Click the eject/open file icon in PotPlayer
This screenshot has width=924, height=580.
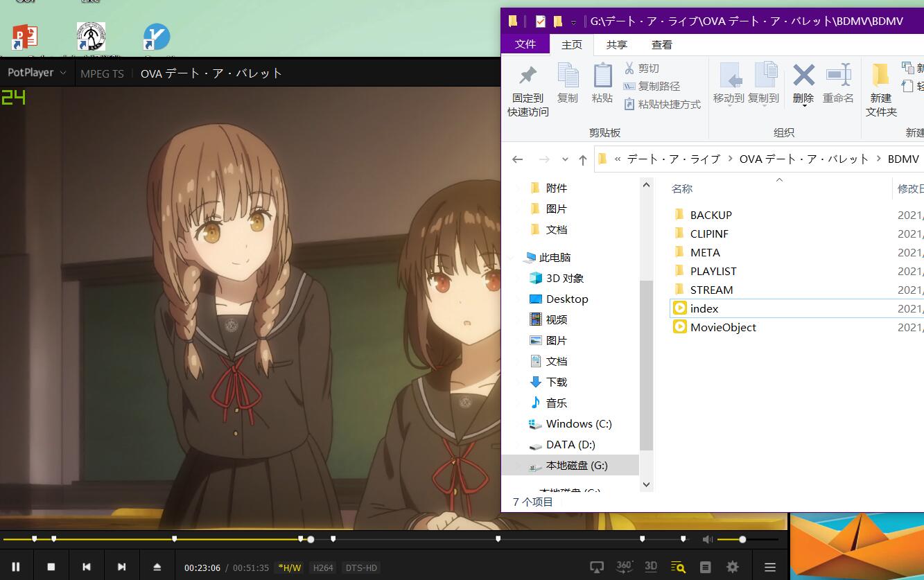pyautogui.click(x=157, y=567)
